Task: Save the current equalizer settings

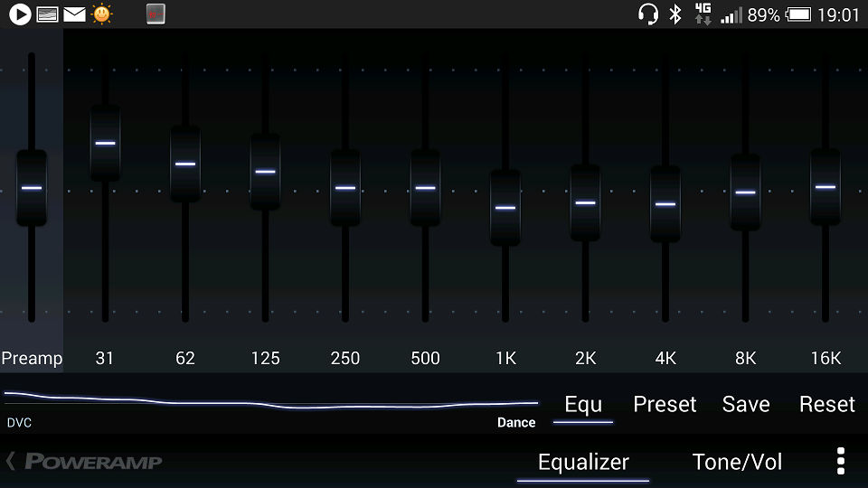Action: [x=746, y=405]
